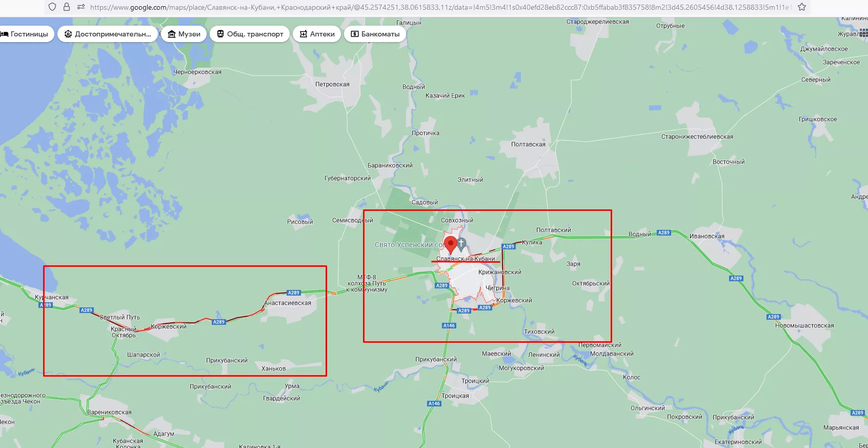This screenshot has height=448, width=868.
Task: Open site permissions icon in address bar
Action: (x=80, y=7)
